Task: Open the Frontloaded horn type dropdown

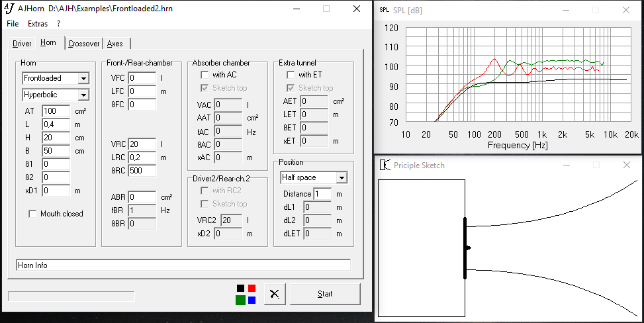Action: tap(83, 78)
